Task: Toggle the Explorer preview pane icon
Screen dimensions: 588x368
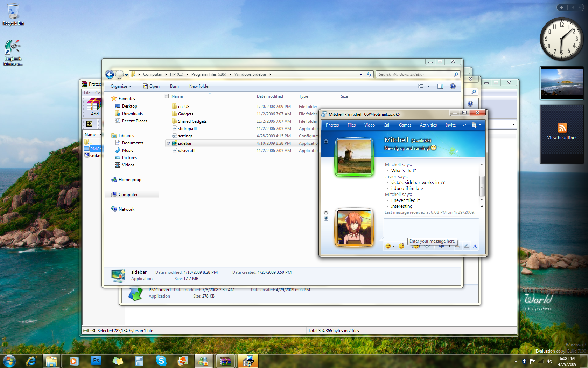Action: click(440, 86)
